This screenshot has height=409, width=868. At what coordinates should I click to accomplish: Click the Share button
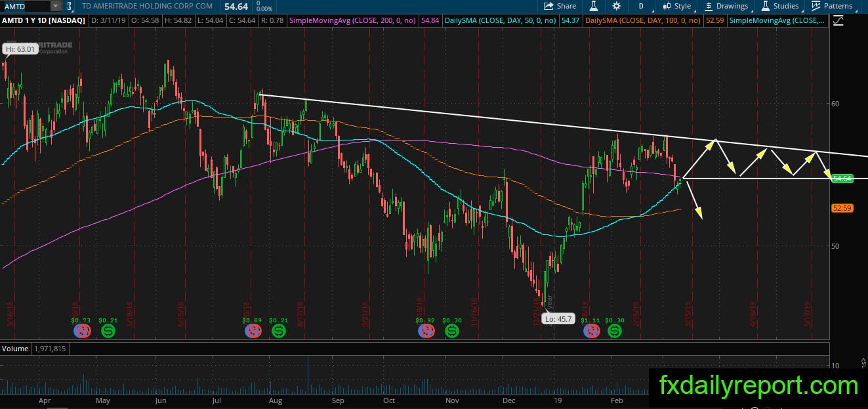click(x=560, y=6)
